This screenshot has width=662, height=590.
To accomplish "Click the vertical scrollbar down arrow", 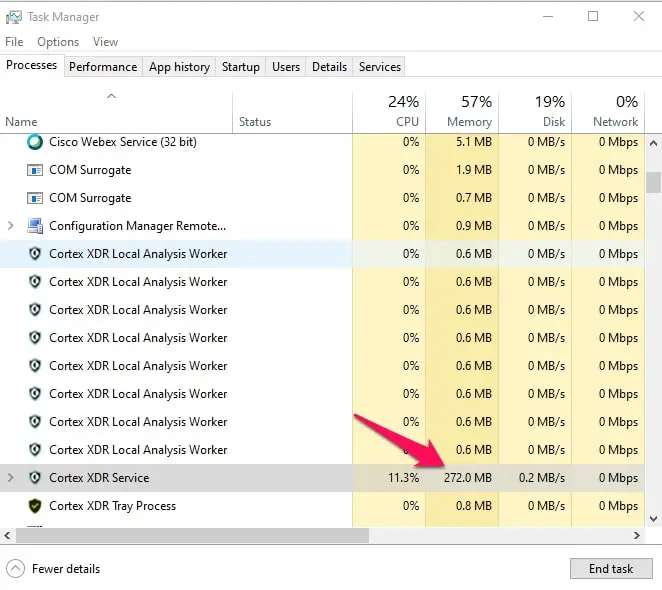I will (653, 519).
